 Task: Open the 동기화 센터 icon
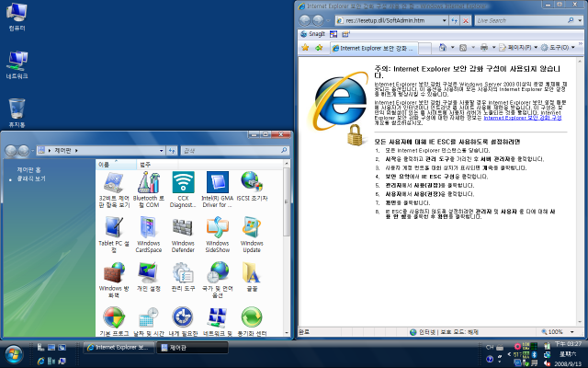click(x=252, y=322)
